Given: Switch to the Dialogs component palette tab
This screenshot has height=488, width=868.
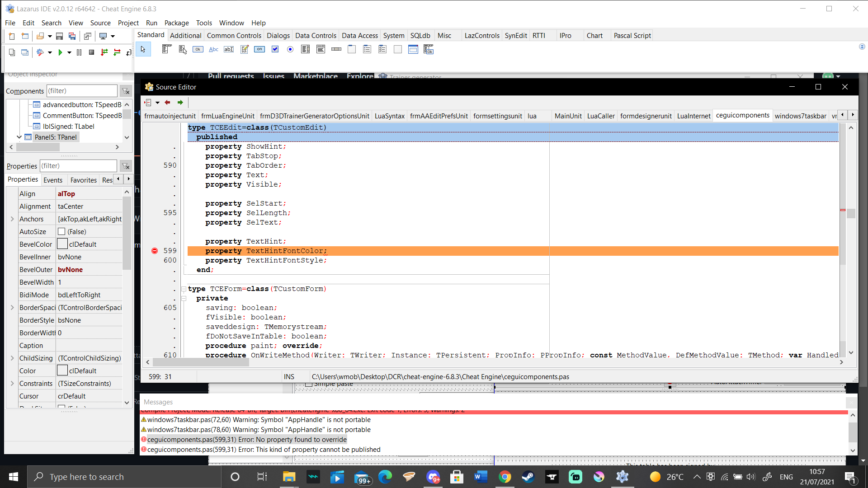Looking at the screenshot, I should coord(278,35).
